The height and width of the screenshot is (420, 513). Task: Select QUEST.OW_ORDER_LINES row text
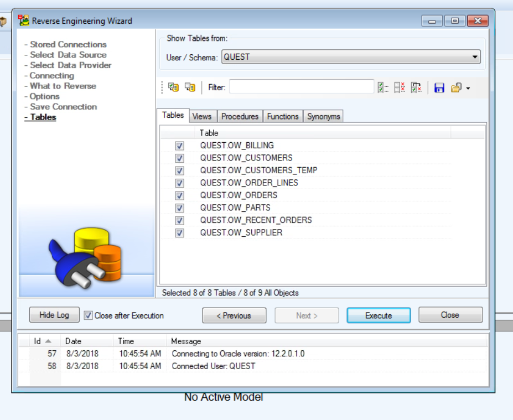pos(249,183)
